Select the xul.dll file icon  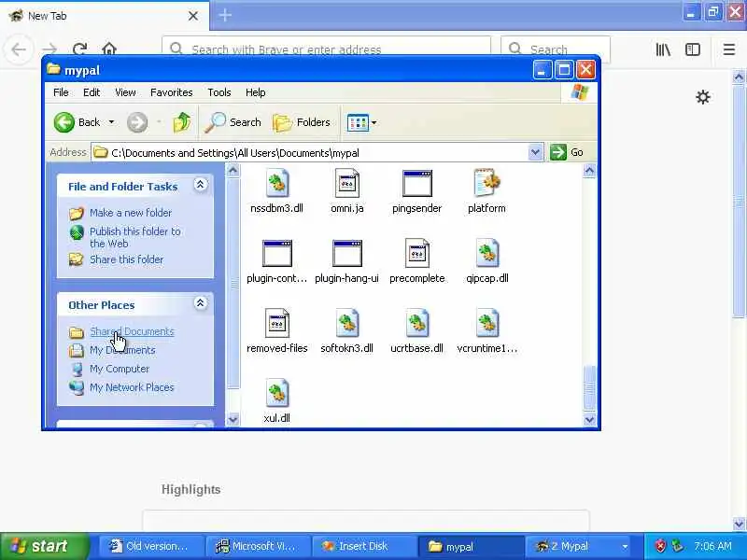[x=276, y=393]
